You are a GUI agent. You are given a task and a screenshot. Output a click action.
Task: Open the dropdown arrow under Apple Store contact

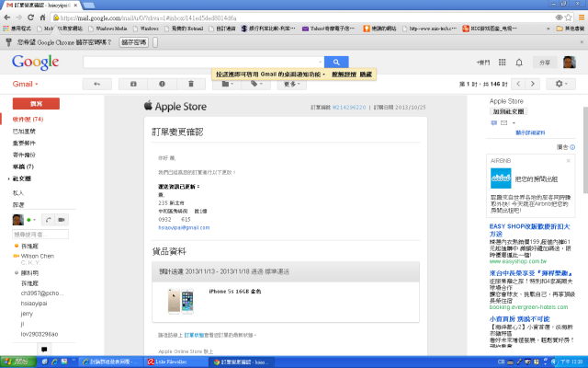click(514, 122)
